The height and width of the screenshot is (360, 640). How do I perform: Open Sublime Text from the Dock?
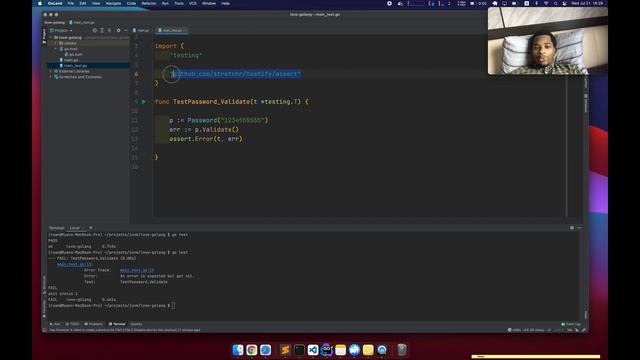285,350
